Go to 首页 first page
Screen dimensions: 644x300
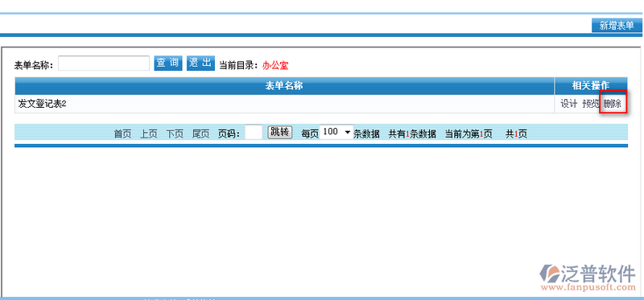click(123, 134)
